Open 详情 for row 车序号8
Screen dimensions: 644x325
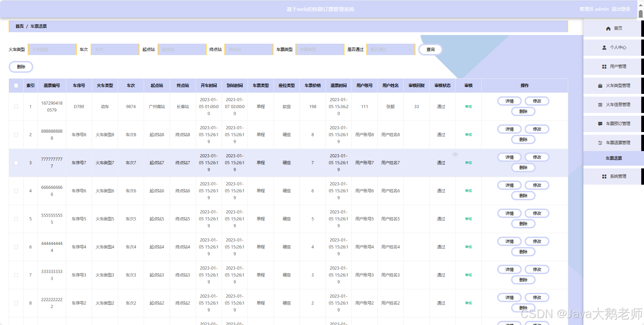509,129
